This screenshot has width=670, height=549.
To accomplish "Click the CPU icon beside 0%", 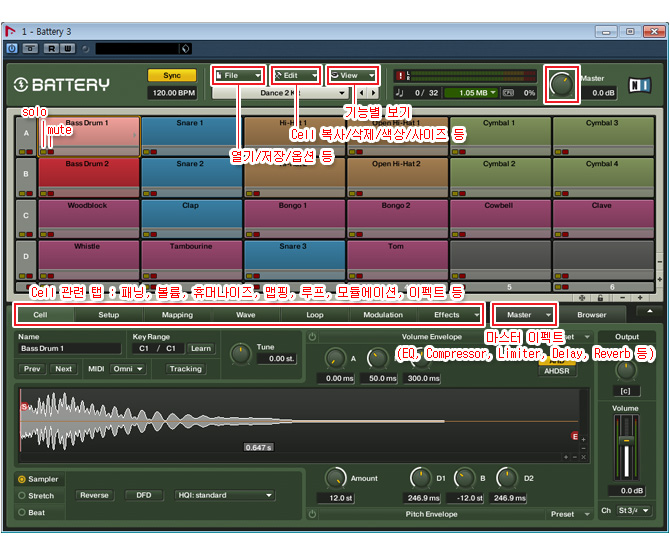I will pos(508,93).
